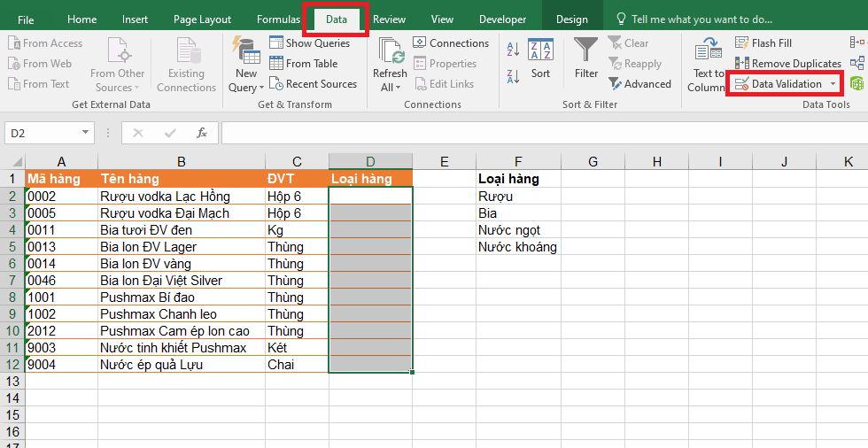The image size is (868, 448).
Task: Click the Advanced filter button
Action: pyautogui.click(x=639, y=84)
